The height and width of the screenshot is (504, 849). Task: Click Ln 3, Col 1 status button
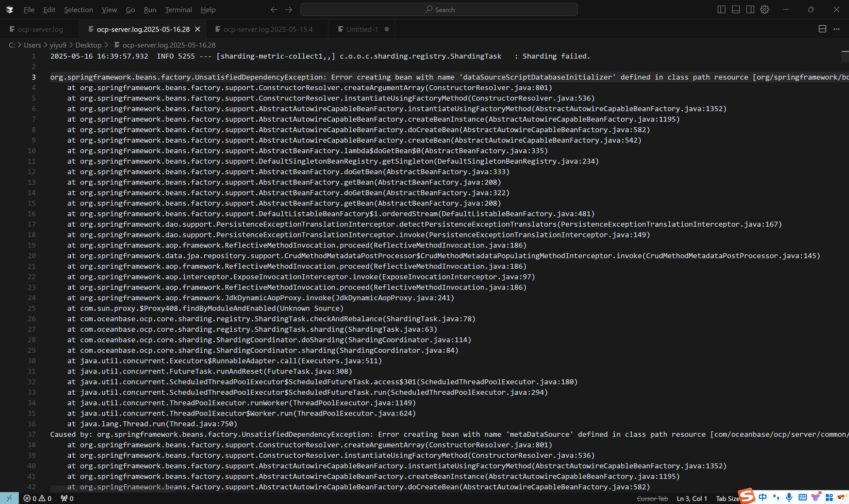[x=692, y=498]
